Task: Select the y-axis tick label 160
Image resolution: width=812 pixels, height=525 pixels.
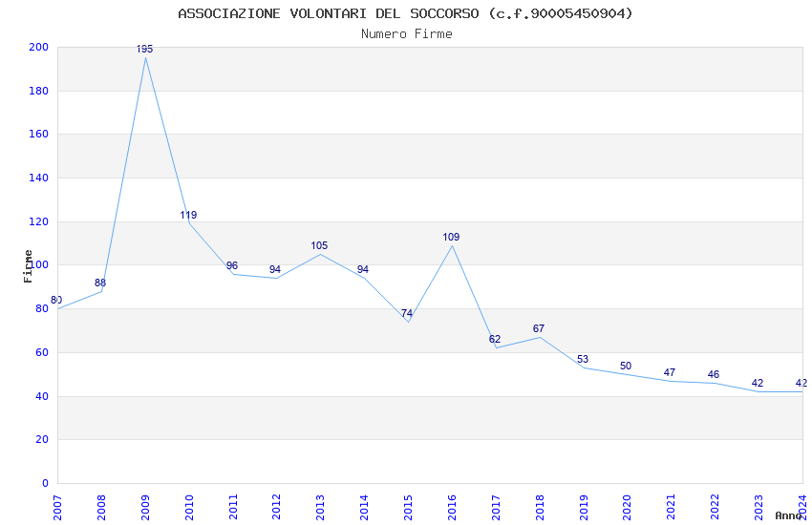Action: (x=39, y=135)
